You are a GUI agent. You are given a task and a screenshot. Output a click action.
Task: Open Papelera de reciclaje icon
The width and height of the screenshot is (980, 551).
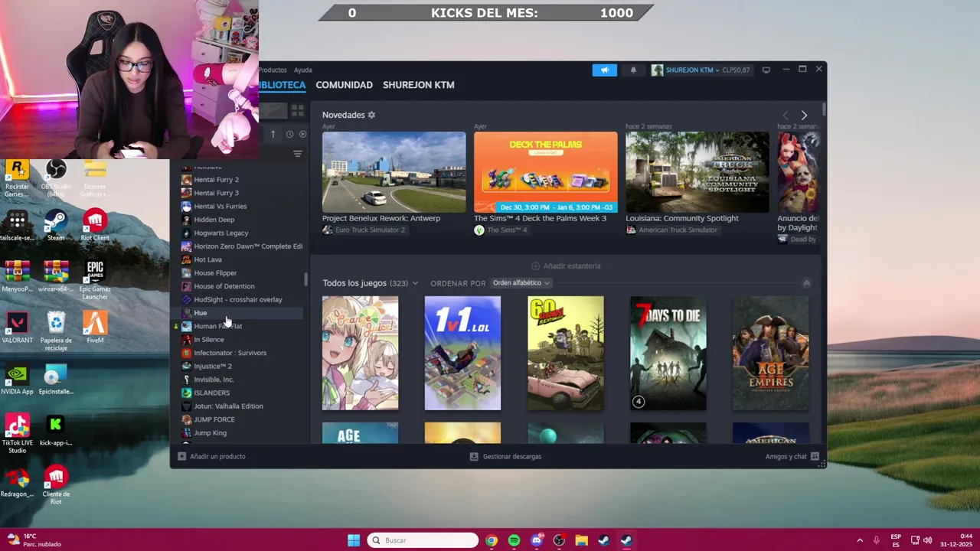[x=56, y=331]
